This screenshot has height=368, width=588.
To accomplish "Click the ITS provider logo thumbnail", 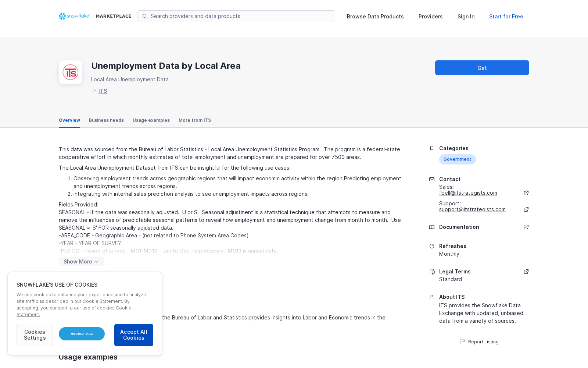I will click(x=71, y=72).
